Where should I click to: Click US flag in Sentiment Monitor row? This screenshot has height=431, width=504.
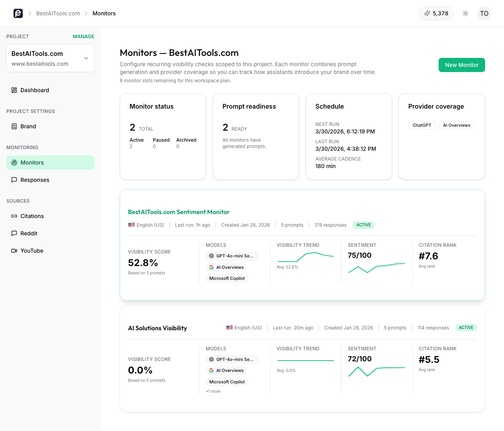click(132, 225)
